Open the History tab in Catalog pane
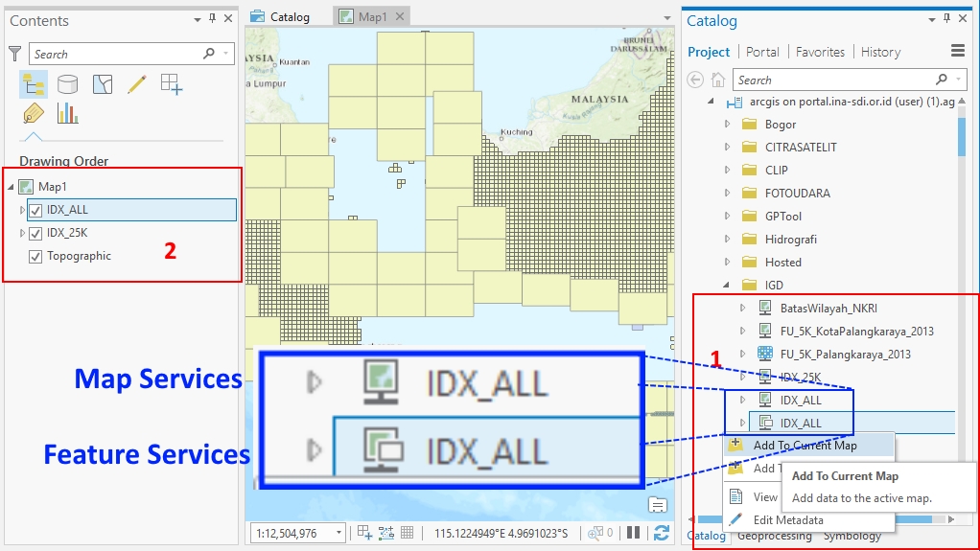 pos(880,52)
